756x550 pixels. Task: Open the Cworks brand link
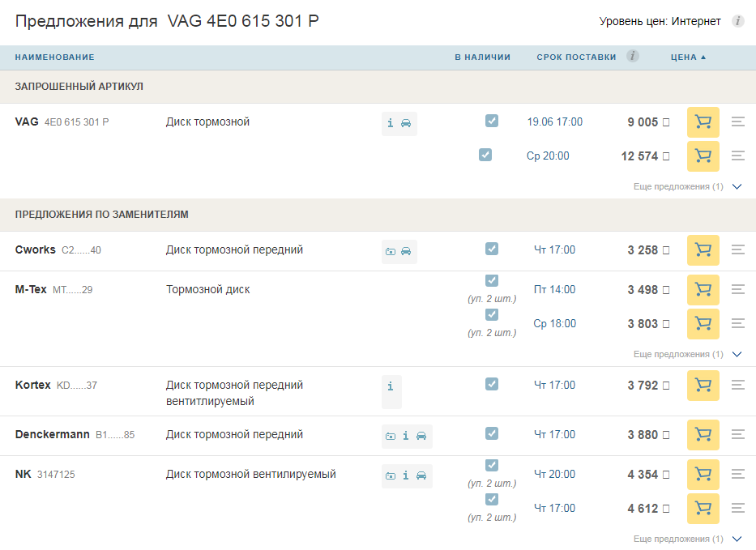pos(35,249)
